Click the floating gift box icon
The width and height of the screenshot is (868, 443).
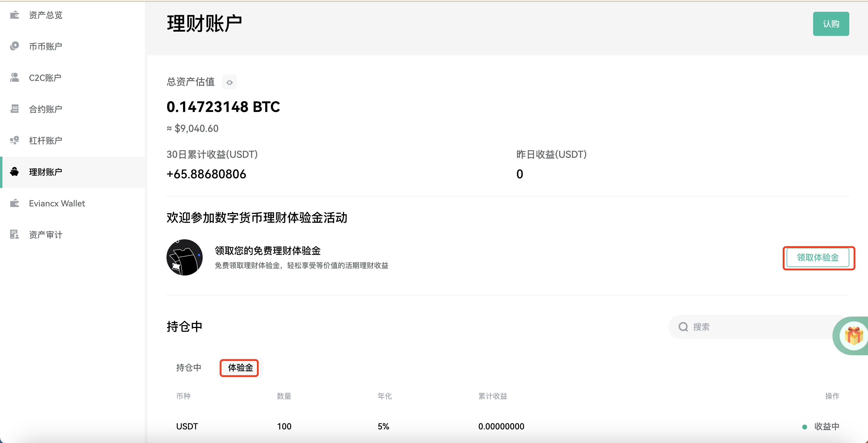pyautogui.click(x=854, y=336)
